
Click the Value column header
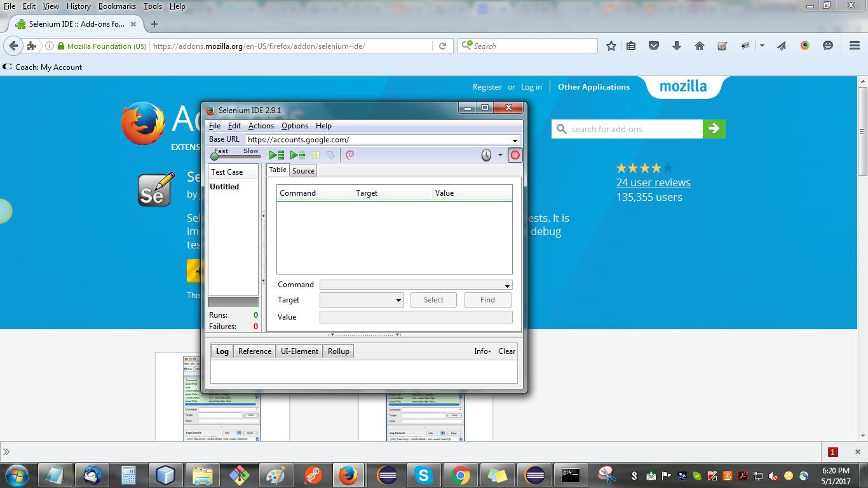pyautogui.click(x=472, y=193)
